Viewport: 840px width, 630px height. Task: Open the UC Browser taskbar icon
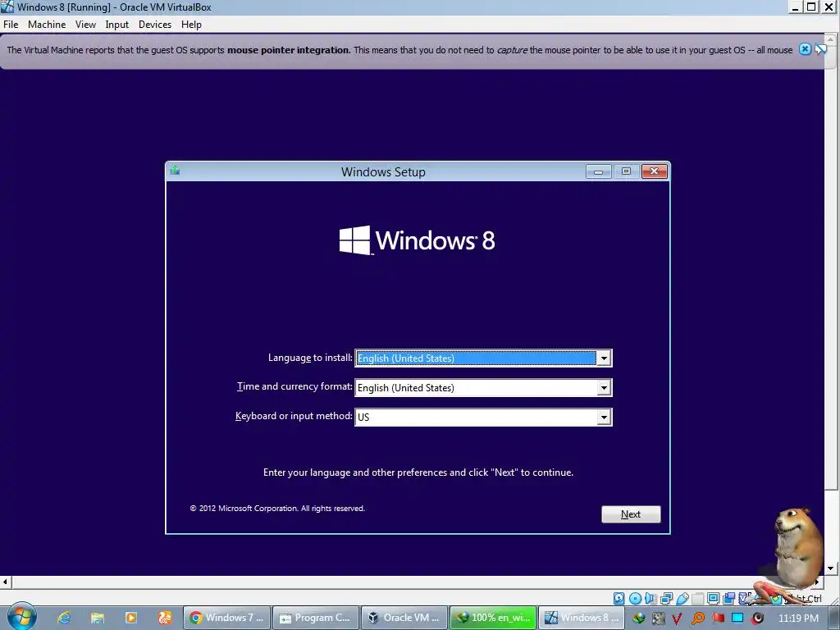click(x=165, y=618)
